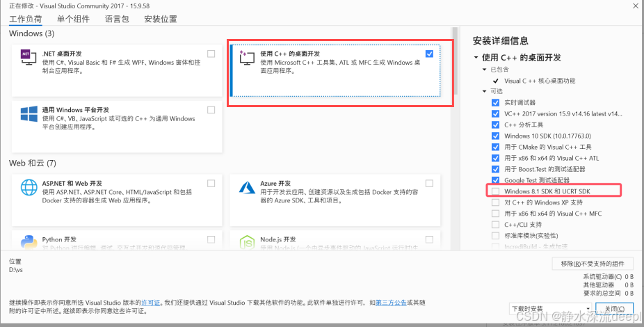Enable the Azure 开发 workload checkbox
644x327 pixels.
(429, 184)
